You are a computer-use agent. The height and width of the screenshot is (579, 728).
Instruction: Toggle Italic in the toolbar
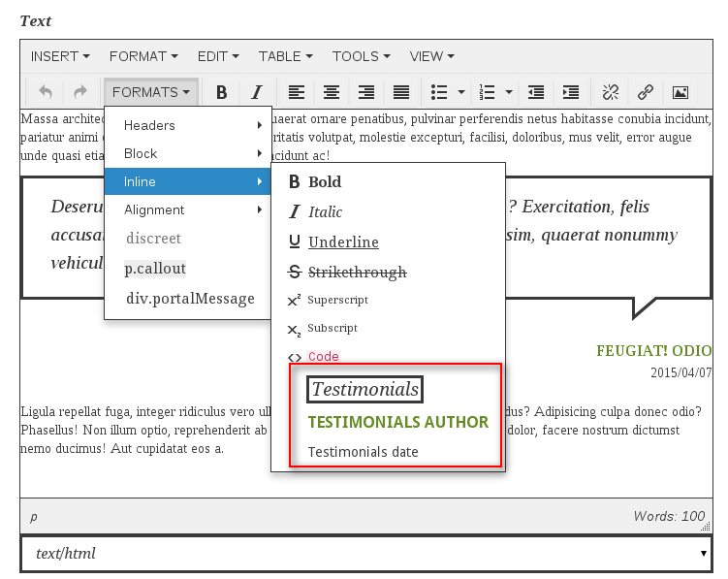[256, 92]
